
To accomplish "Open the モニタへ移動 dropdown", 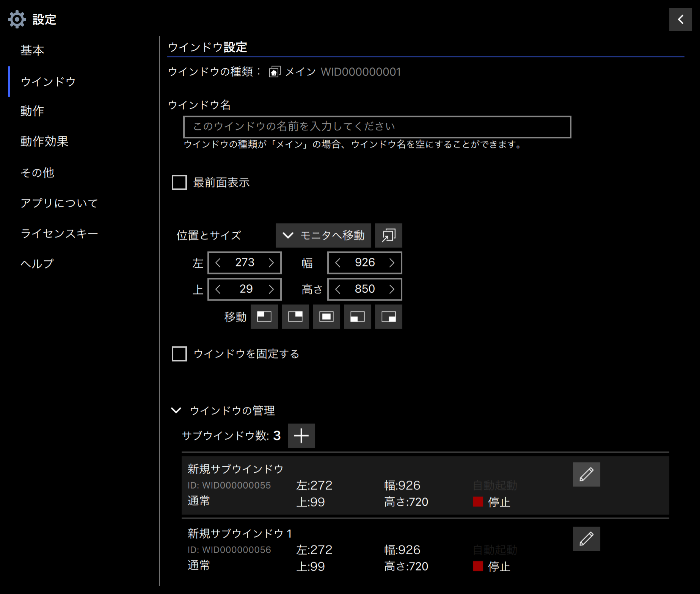I will pyautogui.click(x=323, y=235).
